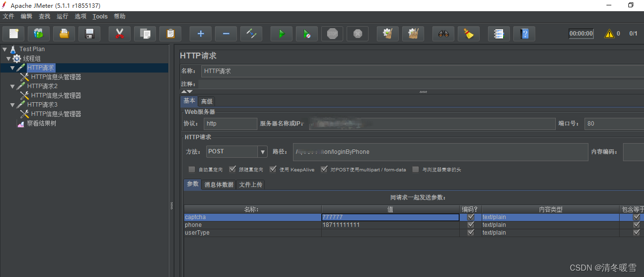644x277 pixels.
Task: Toggle the enabled state of the element via toolbar
Action: (x=251, y=34)
